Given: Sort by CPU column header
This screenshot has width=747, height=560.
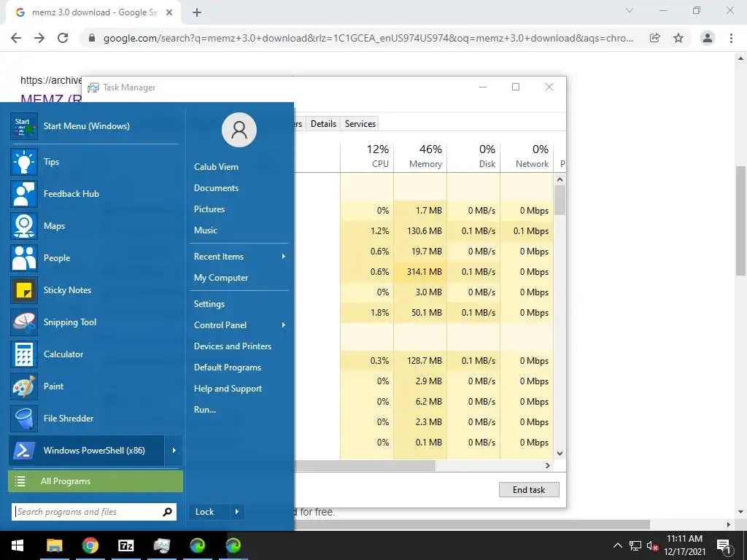Looking at the screenshot, I should click(367, 156).
